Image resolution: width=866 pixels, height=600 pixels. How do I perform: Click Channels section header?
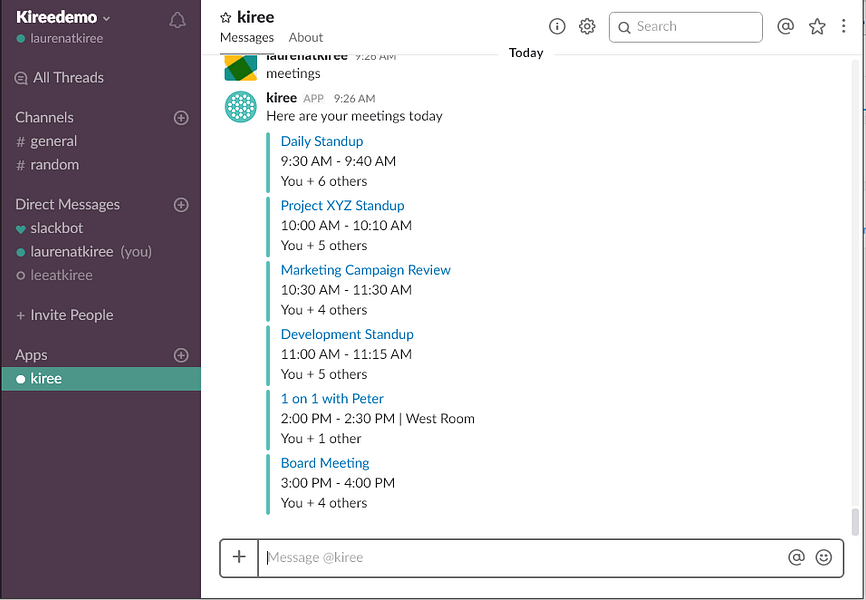(44, 118)
